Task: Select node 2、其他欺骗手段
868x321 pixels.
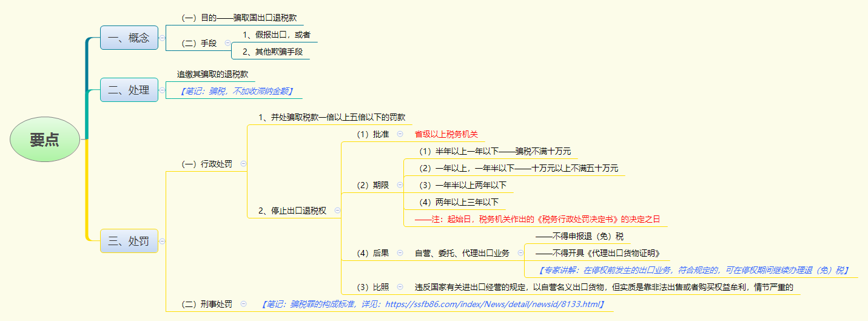Action: point(272,52)
